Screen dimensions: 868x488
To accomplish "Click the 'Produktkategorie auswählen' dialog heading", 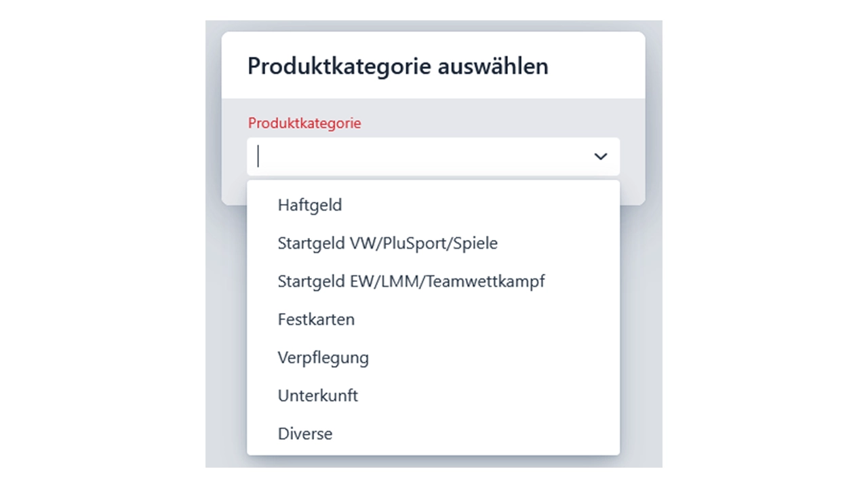I will 398,66.
